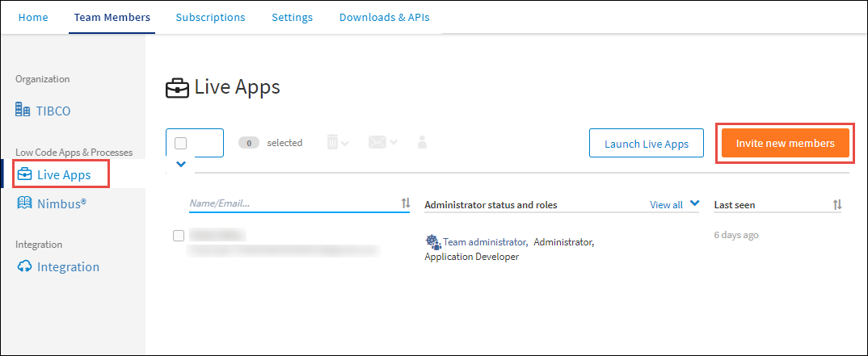868x356 pixels.
Task: Toggle the select-all members checkbox
Action: click(181, 143)
